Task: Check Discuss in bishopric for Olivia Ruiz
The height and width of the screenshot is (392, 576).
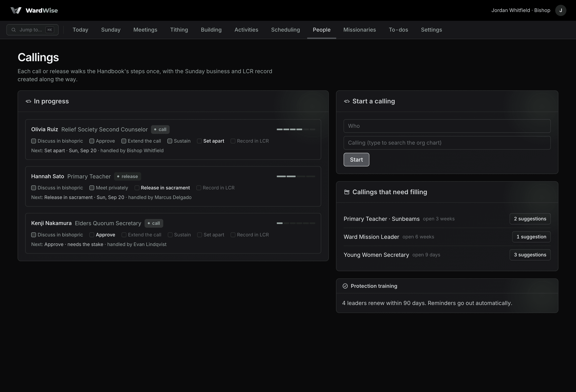Action: click(x=33, y=141)
